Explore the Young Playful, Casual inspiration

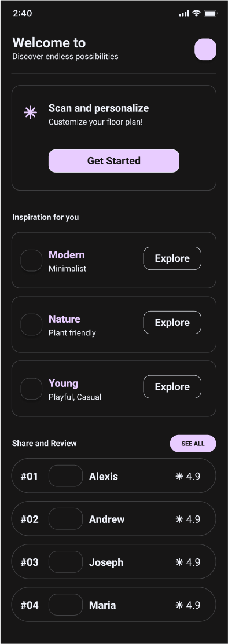point(172,386)
